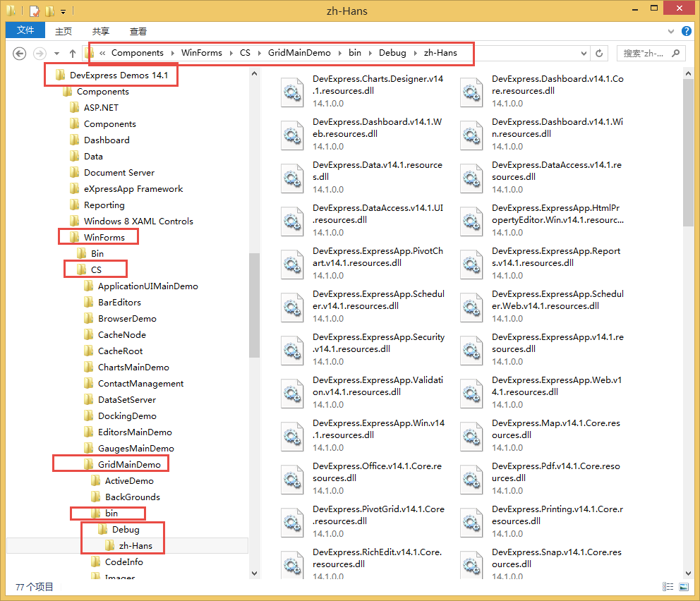
Task: Open the Properties quick access icon
Action: [x=35, y=11]
